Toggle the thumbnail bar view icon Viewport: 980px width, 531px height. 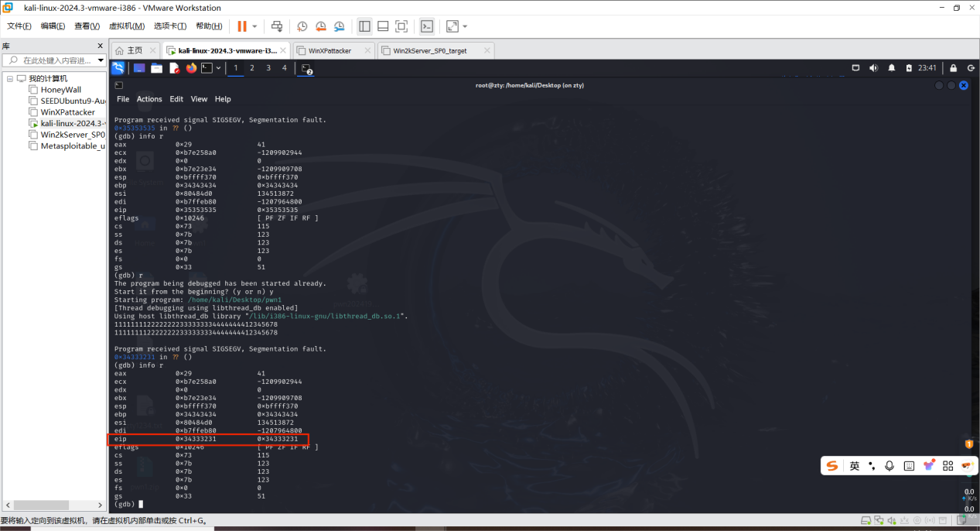(383, 26)
